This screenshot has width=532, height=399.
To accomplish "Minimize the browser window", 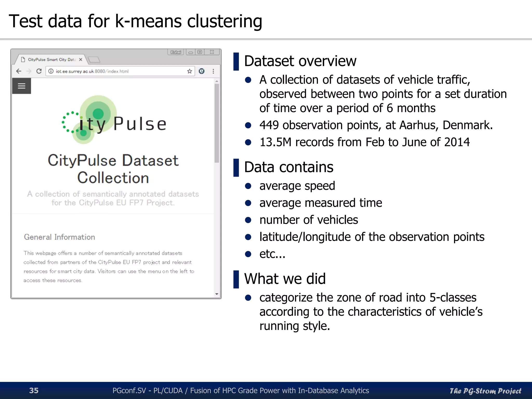I will (191, 52).
